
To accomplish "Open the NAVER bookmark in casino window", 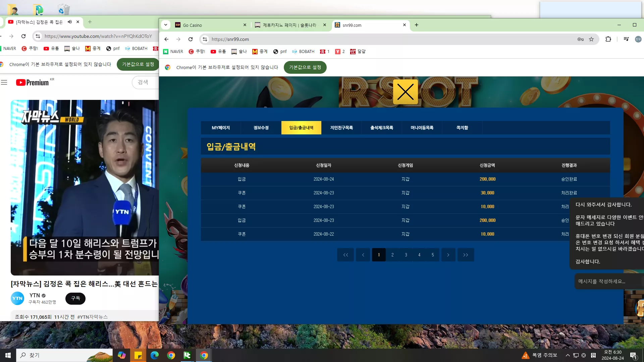I will (x=173, y=51).
